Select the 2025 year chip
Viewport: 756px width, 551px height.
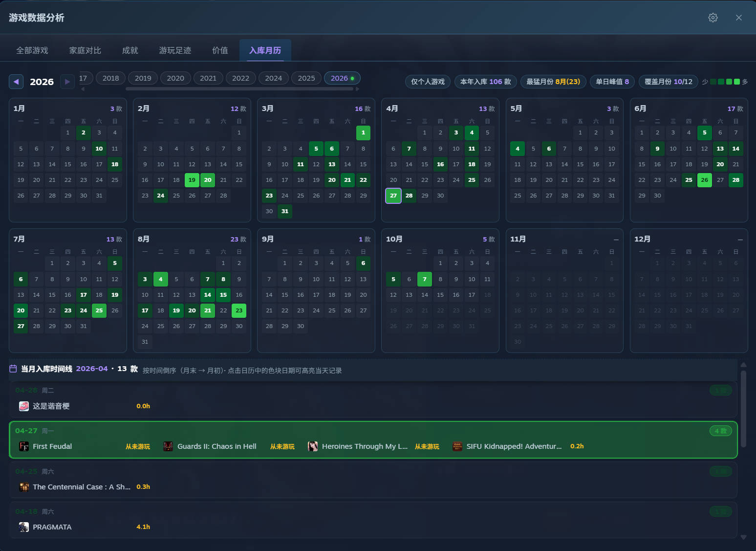point(306,78)
